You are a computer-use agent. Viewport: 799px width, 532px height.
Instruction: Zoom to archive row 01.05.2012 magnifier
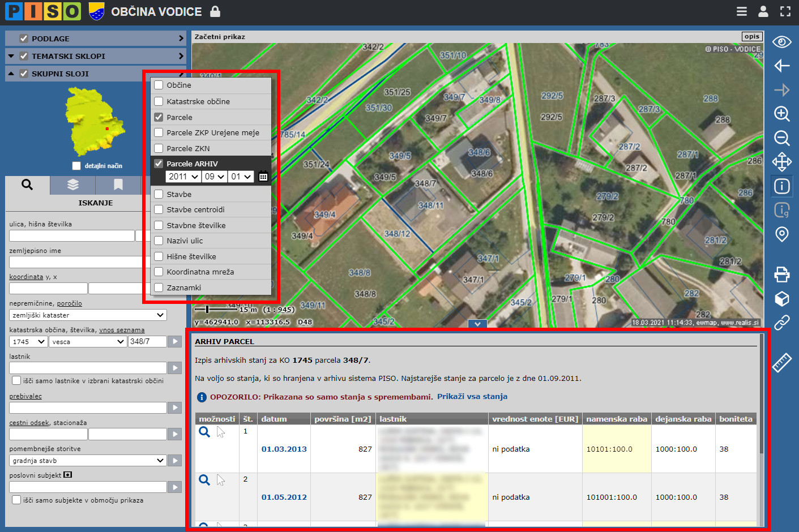click(204, 480)
